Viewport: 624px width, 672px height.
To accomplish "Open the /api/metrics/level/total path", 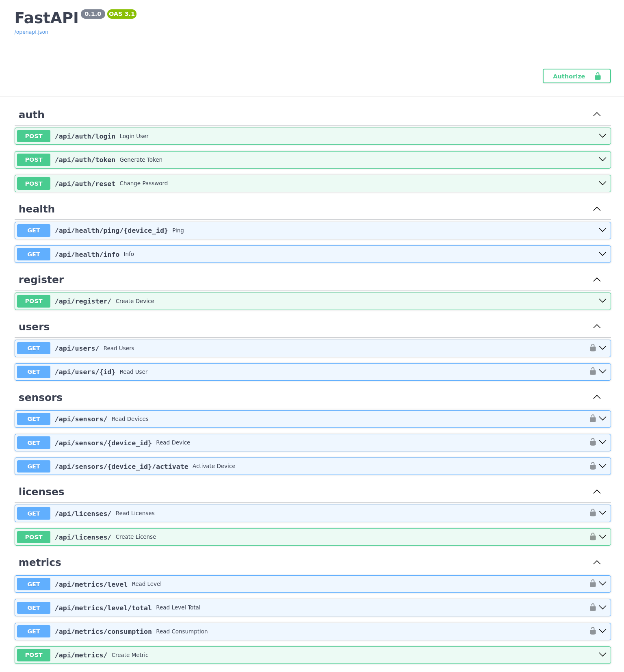I will click(103, 608).
